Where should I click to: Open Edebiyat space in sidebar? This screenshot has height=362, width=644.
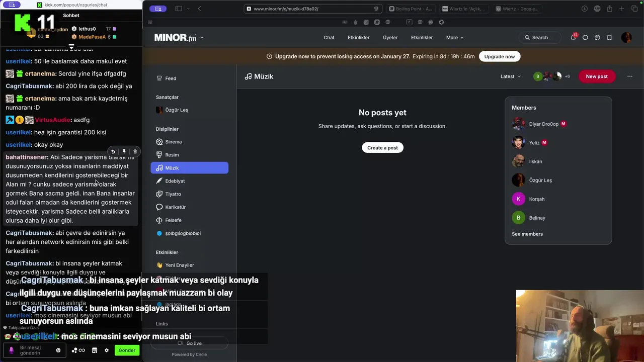coord(189,181)
